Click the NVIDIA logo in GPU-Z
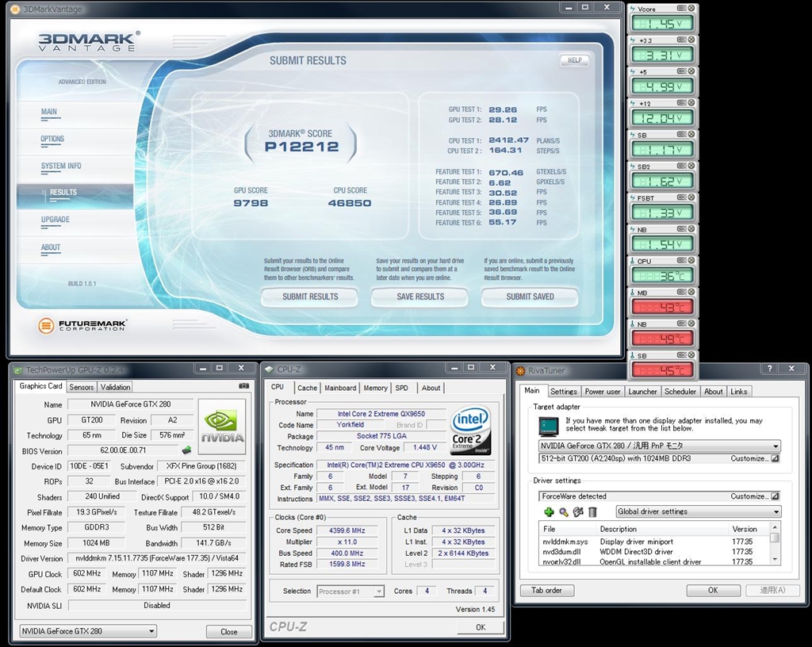This screenshot has height=647, width=812. coord(222,427)
